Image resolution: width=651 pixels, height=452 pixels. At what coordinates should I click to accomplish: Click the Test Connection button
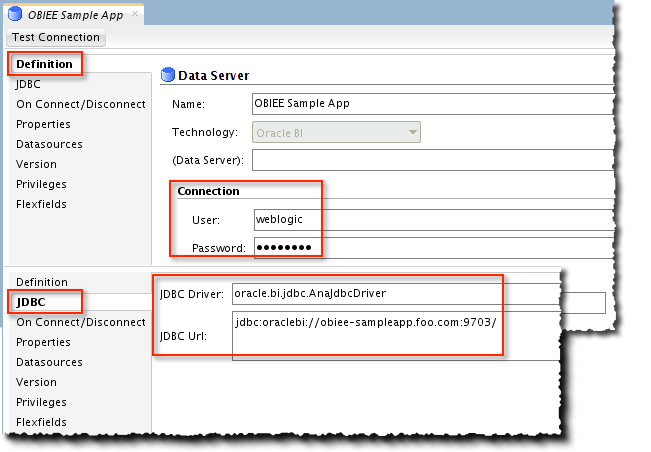56,37
